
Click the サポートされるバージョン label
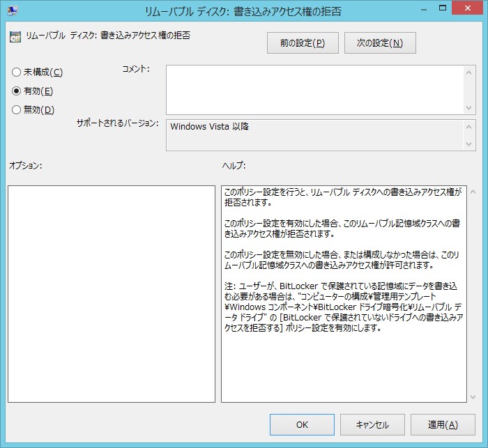(x=118, y=123)
